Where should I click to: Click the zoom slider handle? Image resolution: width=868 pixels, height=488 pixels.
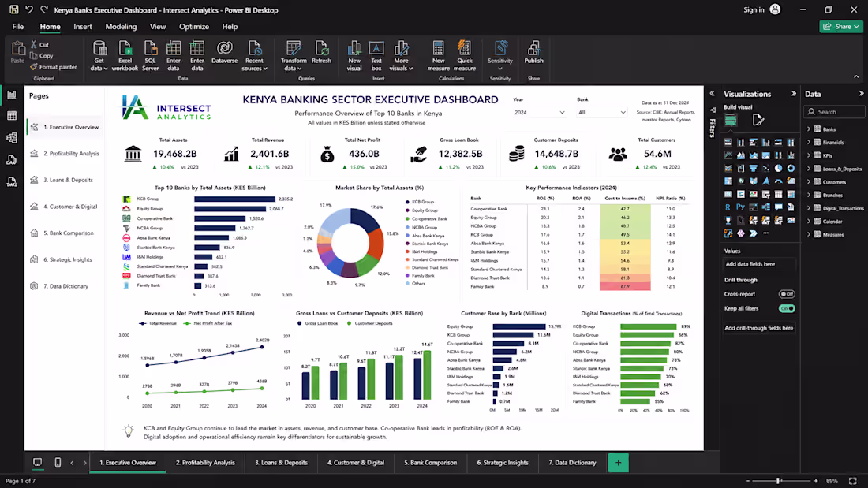point(778,481)
